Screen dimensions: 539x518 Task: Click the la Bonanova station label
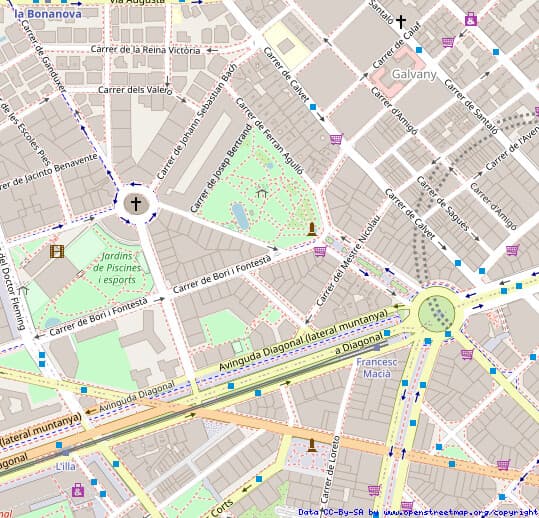click(48, 14)
